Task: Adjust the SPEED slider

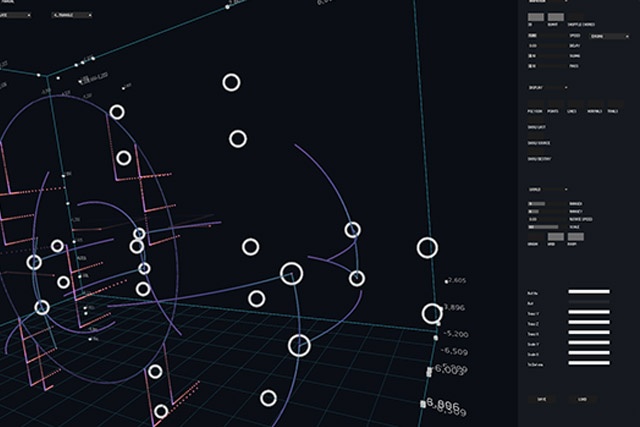Action: click(548, 36)
